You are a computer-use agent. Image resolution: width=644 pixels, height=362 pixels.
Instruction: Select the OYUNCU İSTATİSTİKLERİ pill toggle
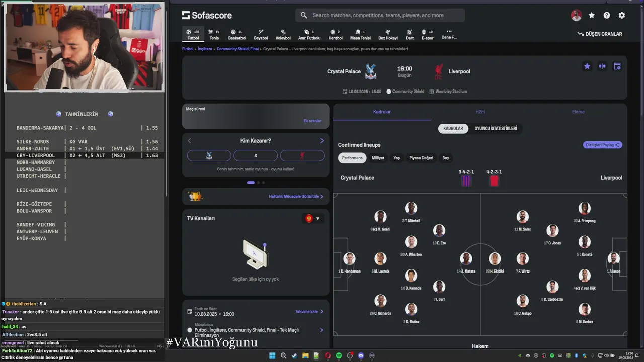click(x=496, y=128)
